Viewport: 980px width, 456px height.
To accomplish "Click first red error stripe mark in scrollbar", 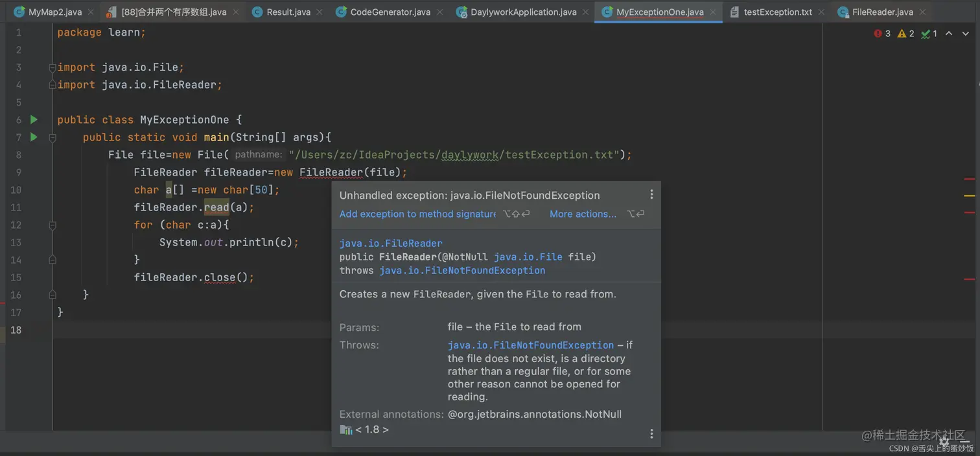I will 969,179.
